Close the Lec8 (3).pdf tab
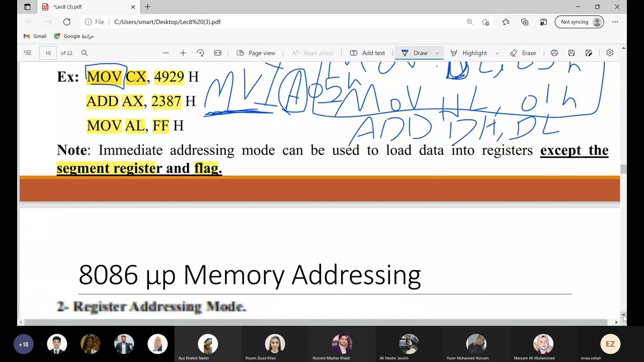Viewport: 644px width, 362px height. click(133, 7)
